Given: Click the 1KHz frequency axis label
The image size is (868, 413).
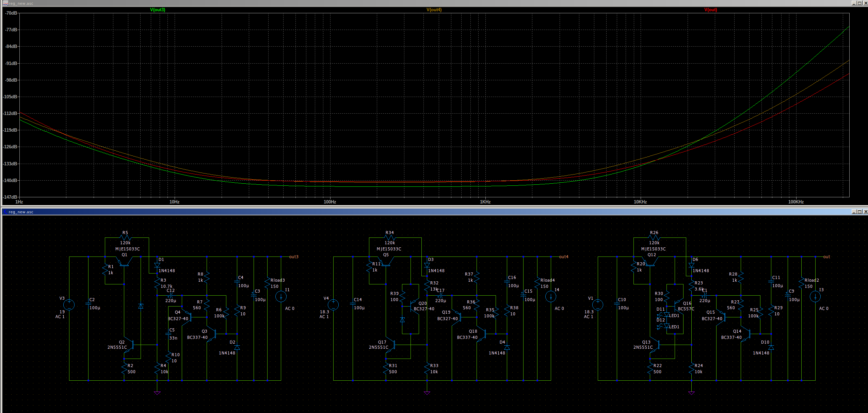Looking at the screenshot, I should pos(485,202).
